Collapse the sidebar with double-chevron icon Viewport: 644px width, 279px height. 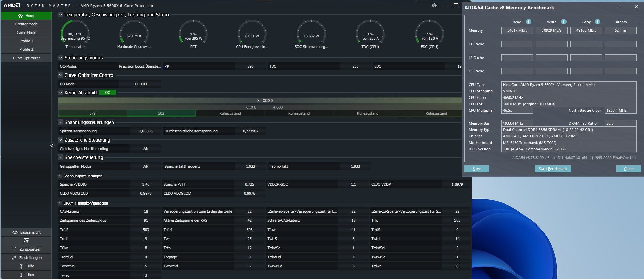tap(52, 145)
